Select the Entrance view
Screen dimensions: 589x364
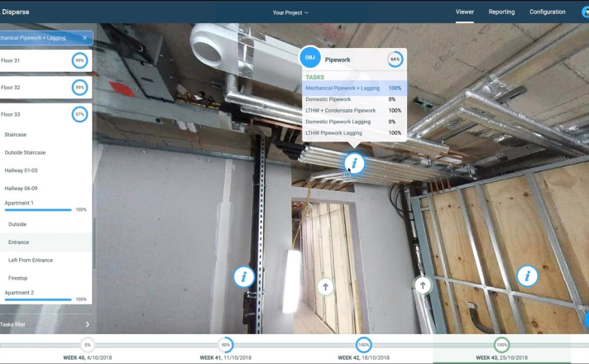pyautogui.click(x=45, y=242)
